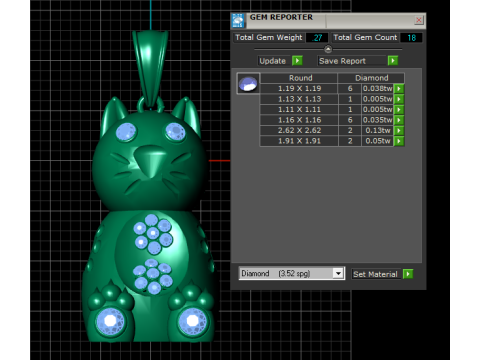Click the green arrow next to Update
The width and height of the screenshot is (480, 360).
click(297, 61)
